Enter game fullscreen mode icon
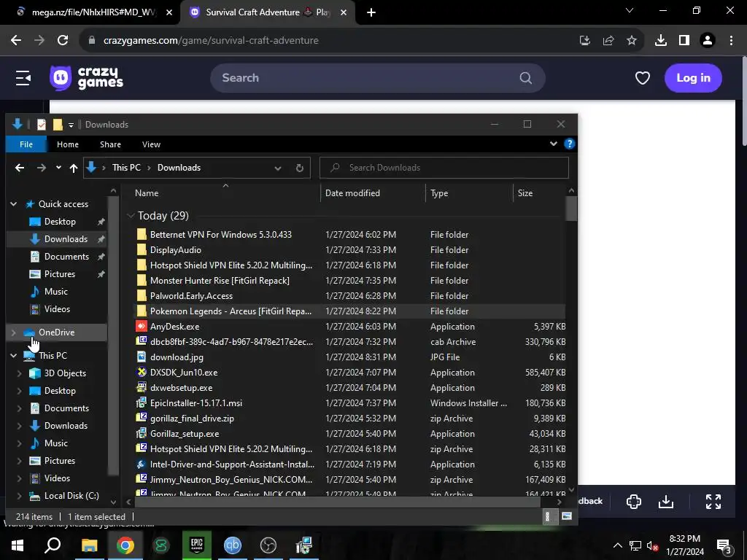 [x=713, y=502]
